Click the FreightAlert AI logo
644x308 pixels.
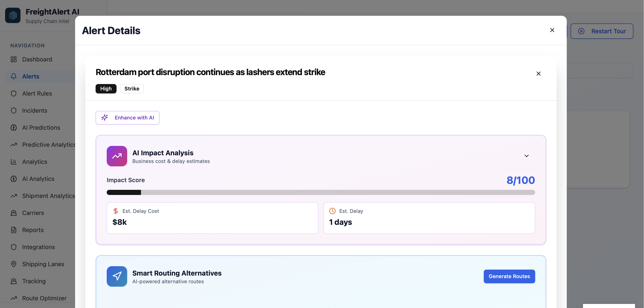point(13,15)
